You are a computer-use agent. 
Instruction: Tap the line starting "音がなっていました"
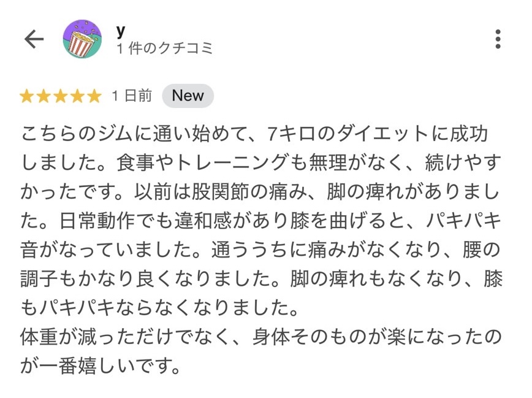tap(260, 250)
